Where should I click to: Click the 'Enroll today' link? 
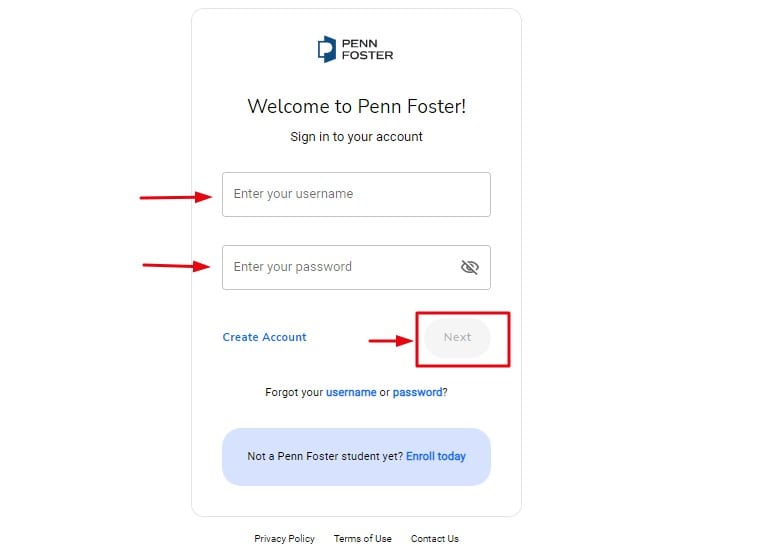[436, 456]
